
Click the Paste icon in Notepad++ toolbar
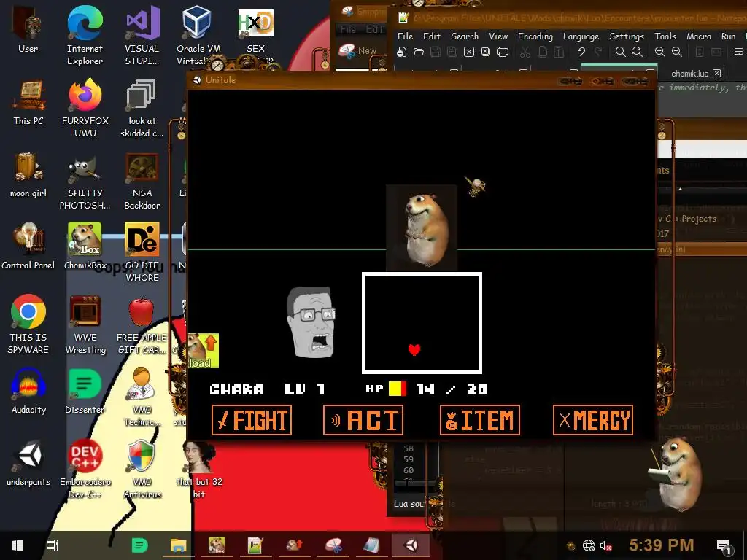tap(559, 52)
